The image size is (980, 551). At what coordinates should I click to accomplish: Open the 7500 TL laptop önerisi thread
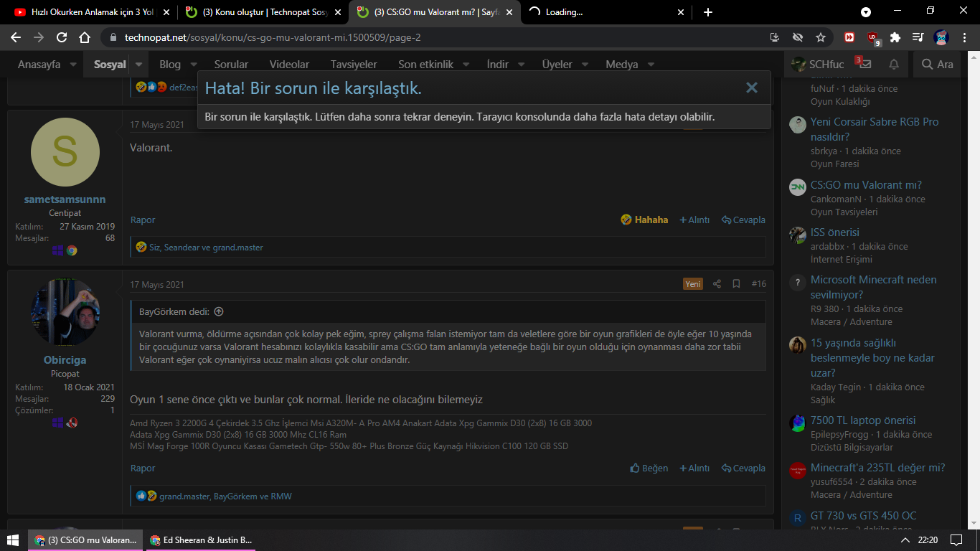[863, 420]
